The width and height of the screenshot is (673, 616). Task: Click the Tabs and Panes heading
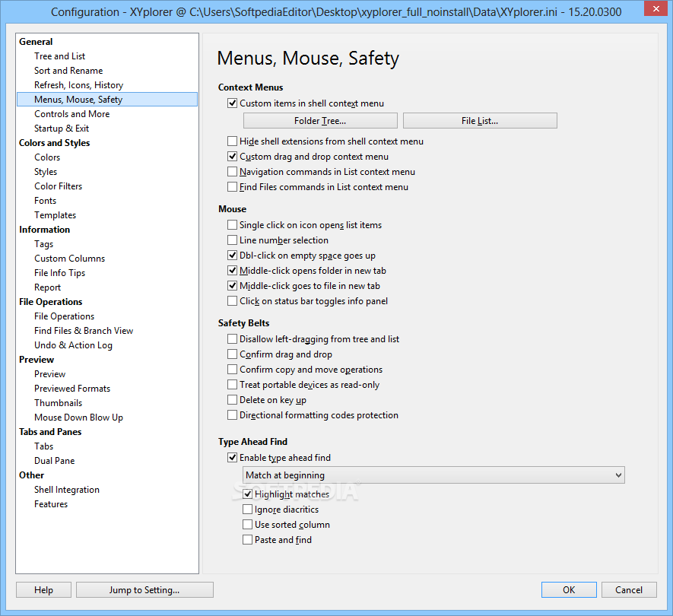point(50,432)
